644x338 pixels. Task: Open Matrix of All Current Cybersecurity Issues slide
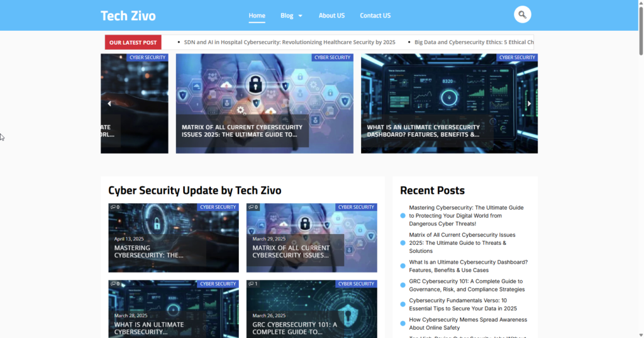pyautogui.click(x=242, y=131)
